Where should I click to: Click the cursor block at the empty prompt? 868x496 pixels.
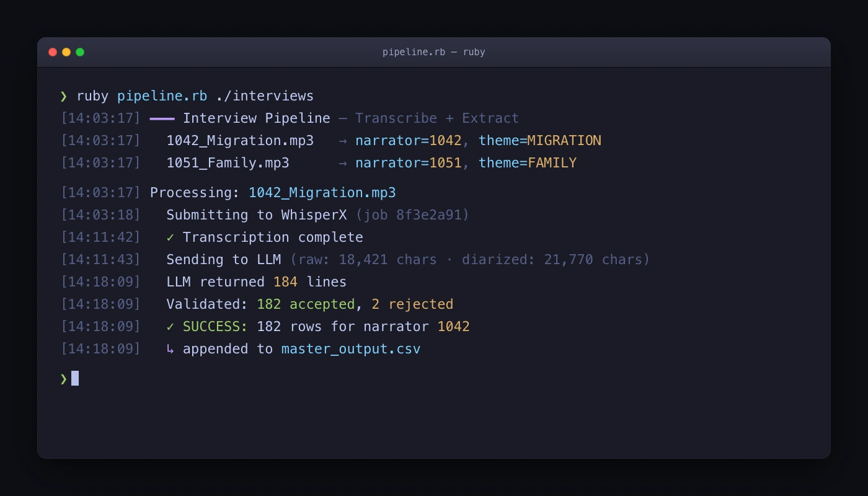click(75, 378)
